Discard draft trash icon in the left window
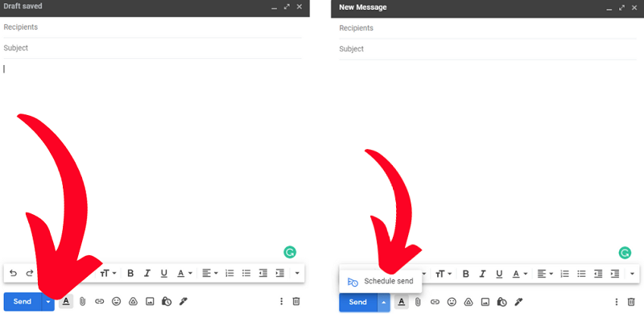 pos(295,302)
